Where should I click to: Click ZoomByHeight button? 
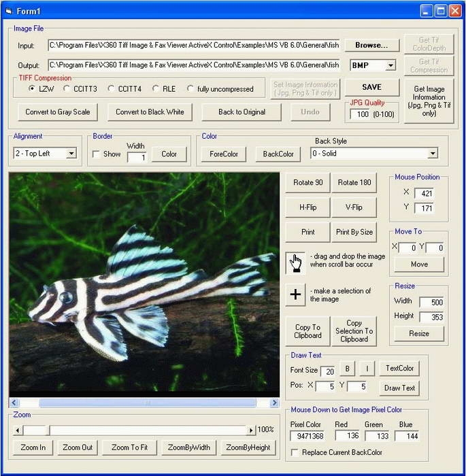[248, 447]
